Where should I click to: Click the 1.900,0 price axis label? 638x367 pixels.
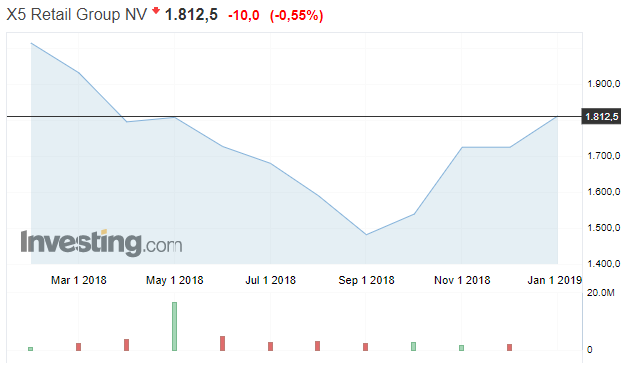(604, 84)
